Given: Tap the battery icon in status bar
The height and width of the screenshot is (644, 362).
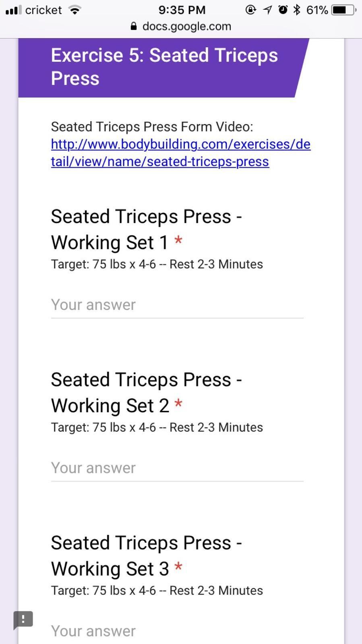Looking at the screenshot, I should (x=343, y=10).
